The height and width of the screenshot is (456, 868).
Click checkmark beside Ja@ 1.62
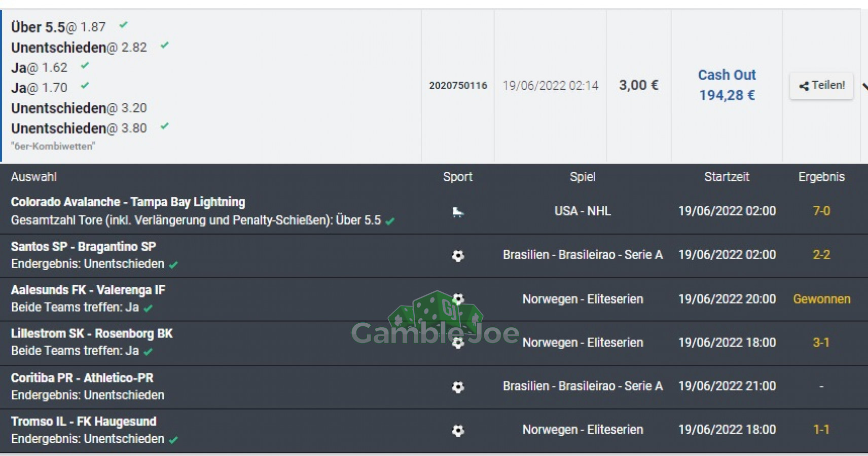(85, 65)
